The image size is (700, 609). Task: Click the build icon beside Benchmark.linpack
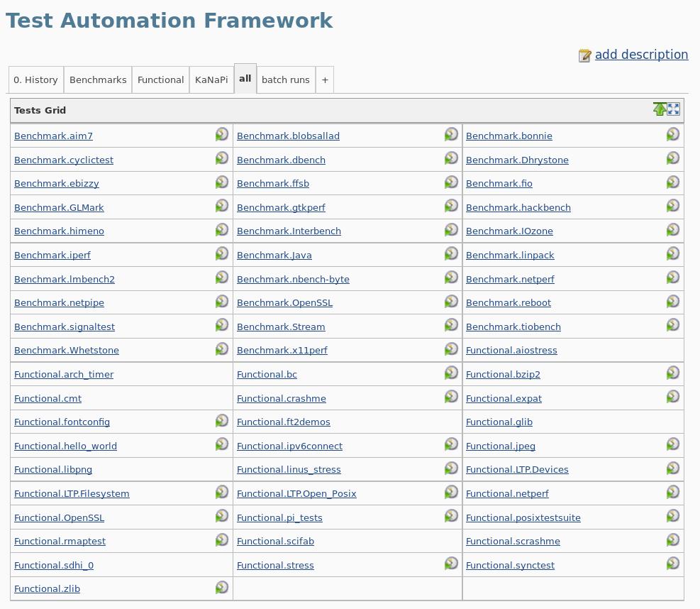(x=673, y=253)
